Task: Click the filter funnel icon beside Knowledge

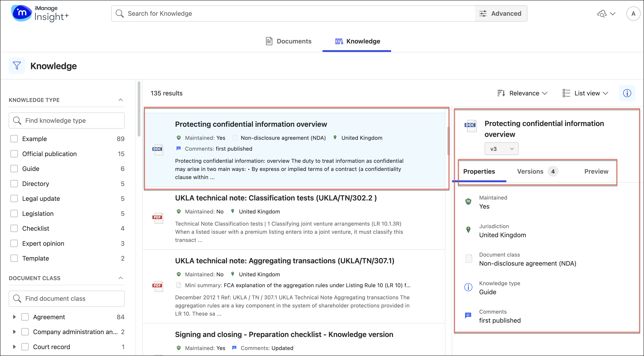Action: coord(17,66)
